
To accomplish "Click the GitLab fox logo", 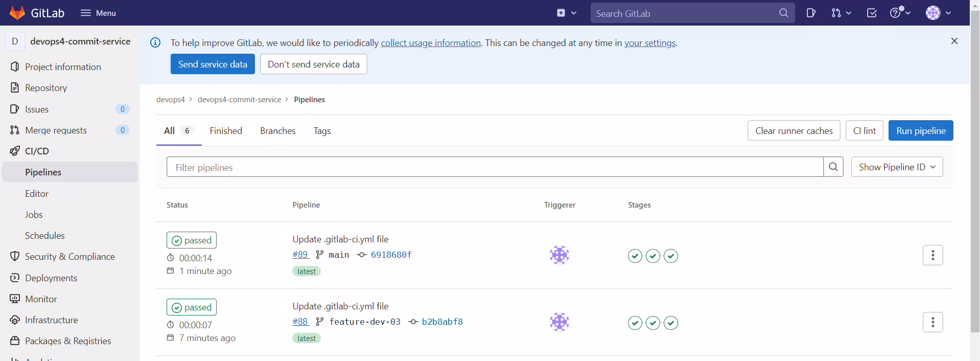I will (x=17, y=13).
